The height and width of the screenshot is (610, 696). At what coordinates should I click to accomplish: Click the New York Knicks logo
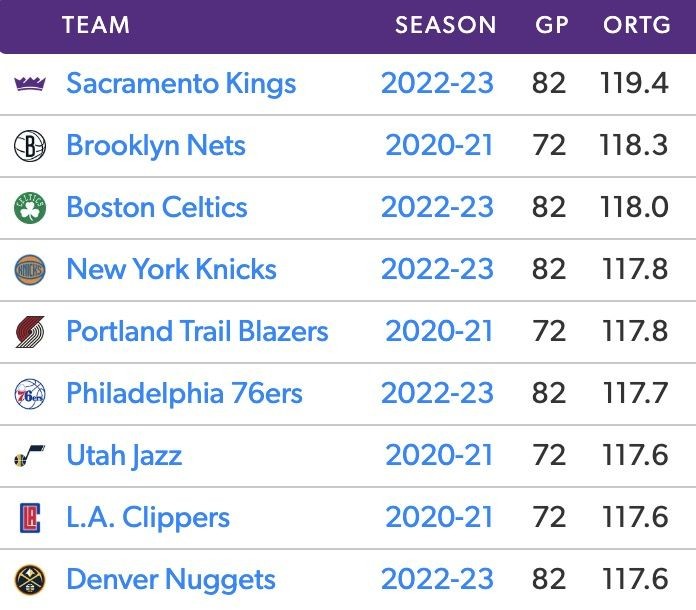30,270
